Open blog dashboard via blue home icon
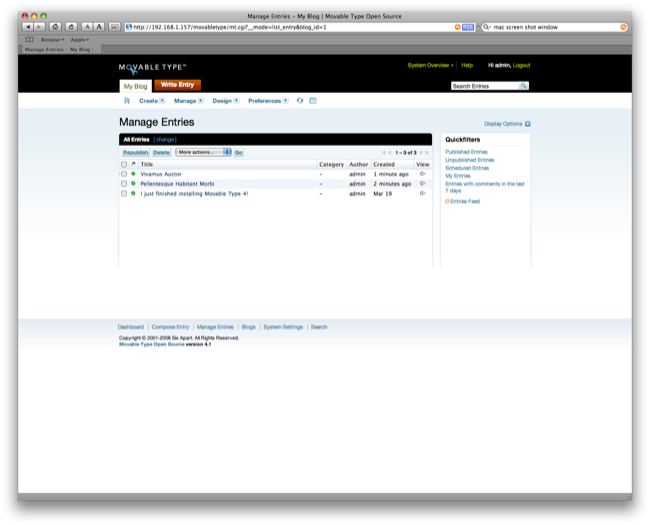The image size is (650, 525). (127, 101)
